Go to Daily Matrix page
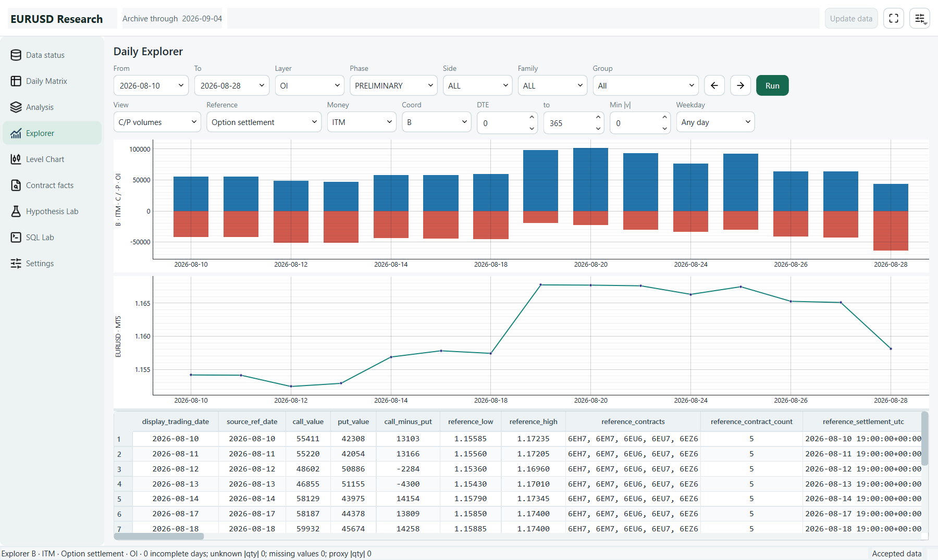Viewport: 938px width, 560px height. click(52, 81)
